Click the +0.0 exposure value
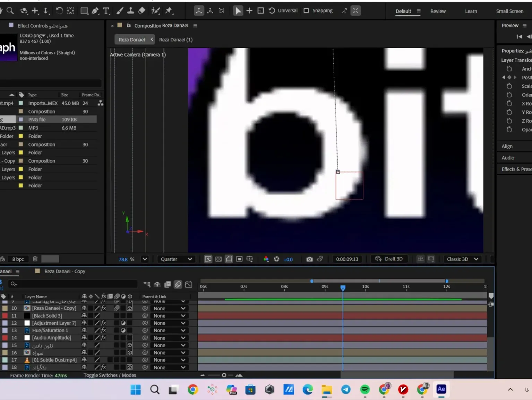The height and width of the screenshot is (400, 532). point(288,259)
